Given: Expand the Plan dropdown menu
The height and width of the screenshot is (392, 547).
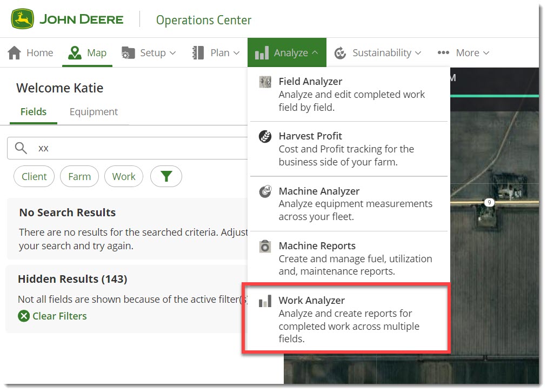Looking at the screenshot, I should tap(216, 52).
